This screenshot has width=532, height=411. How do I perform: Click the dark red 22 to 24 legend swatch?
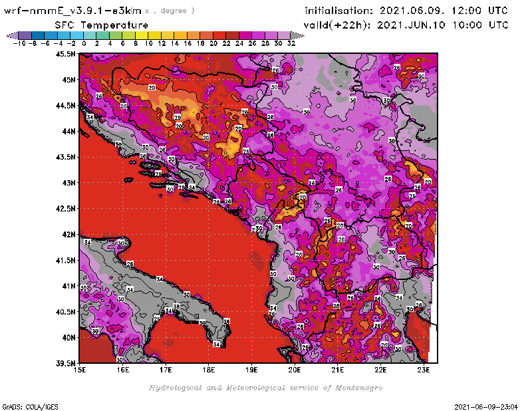(232, 35)
